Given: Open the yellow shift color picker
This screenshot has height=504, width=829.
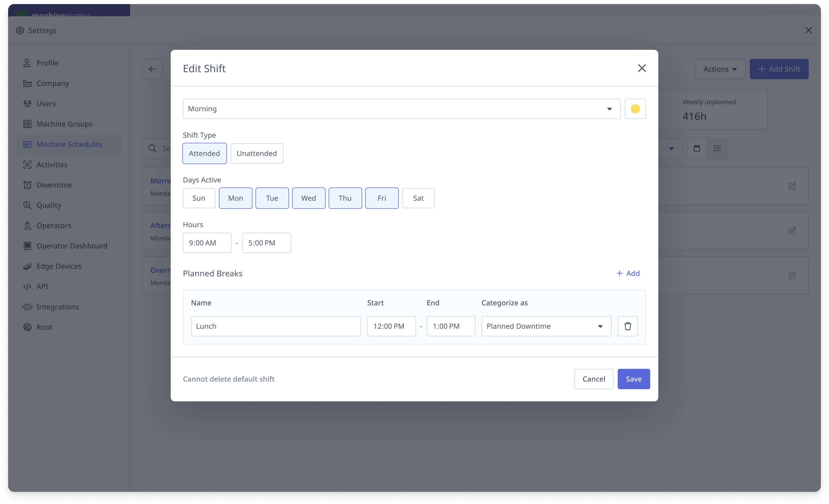Looking at the screenshot, I should pos(635,109).
